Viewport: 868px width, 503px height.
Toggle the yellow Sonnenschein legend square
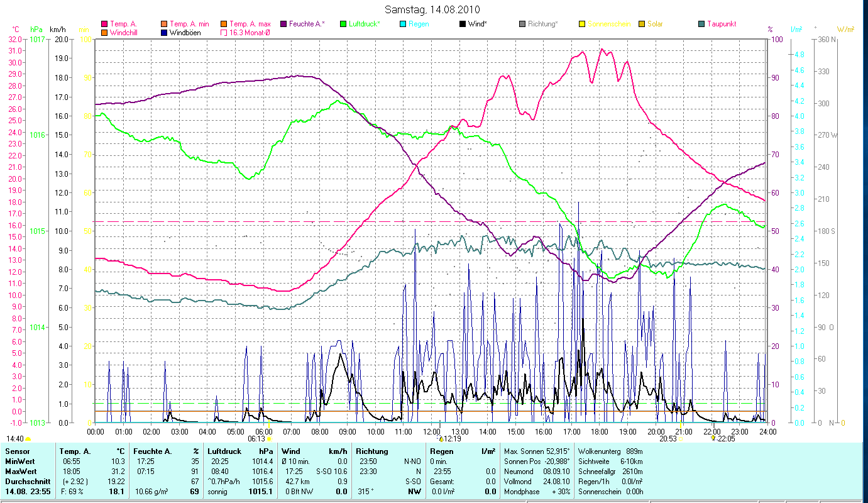tap(582, 24)
